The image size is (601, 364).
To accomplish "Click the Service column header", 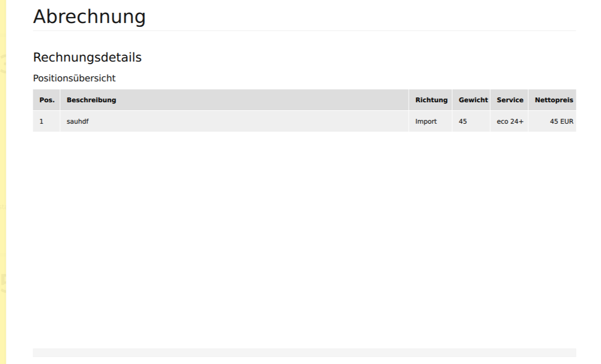I will (509, 100).
